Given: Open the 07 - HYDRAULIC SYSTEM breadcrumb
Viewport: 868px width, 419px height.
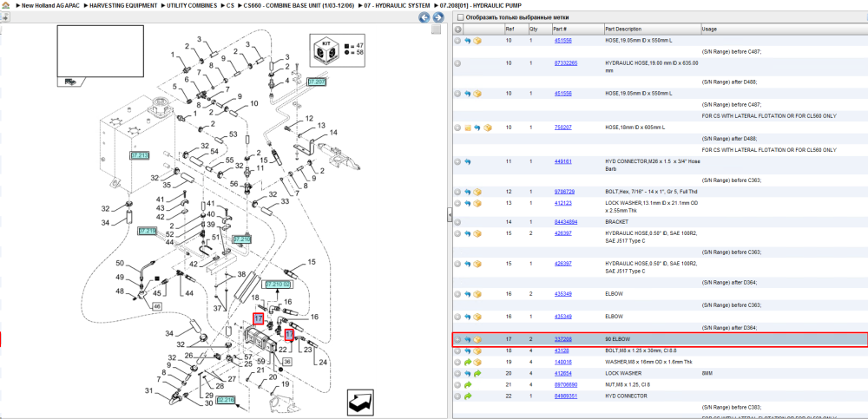Looking at the screenshot, I should coord(397,5).
